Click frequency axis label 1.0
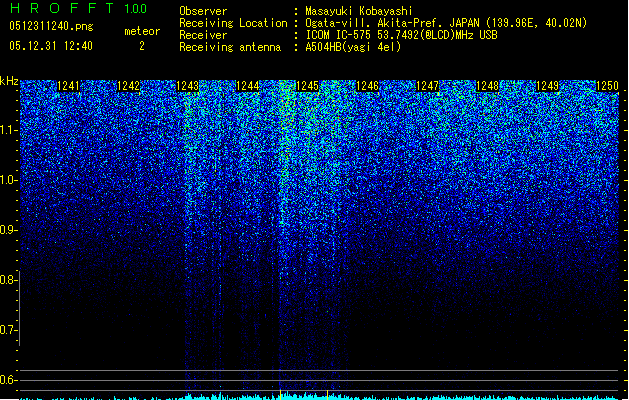 coord(8,180)
